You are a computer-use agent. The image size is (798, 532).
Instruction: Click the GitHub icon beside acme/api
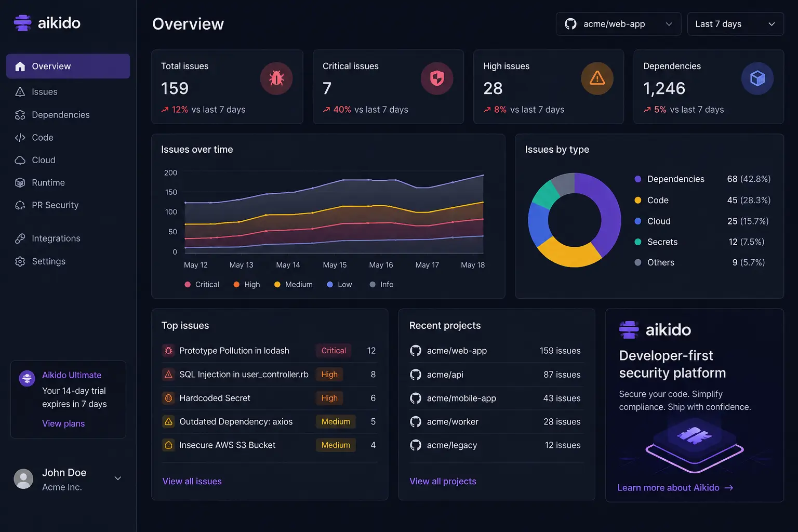click(x=416, y=375)
